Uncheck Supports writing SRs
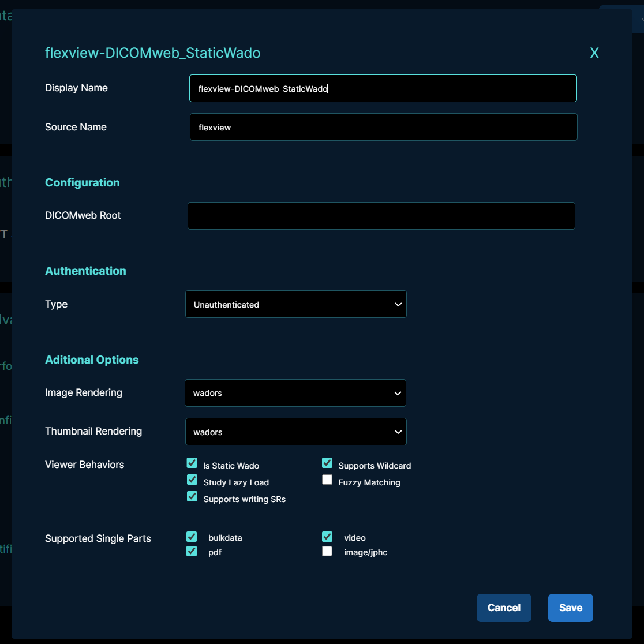The image size is (644, 644). (x=192, y=496)
